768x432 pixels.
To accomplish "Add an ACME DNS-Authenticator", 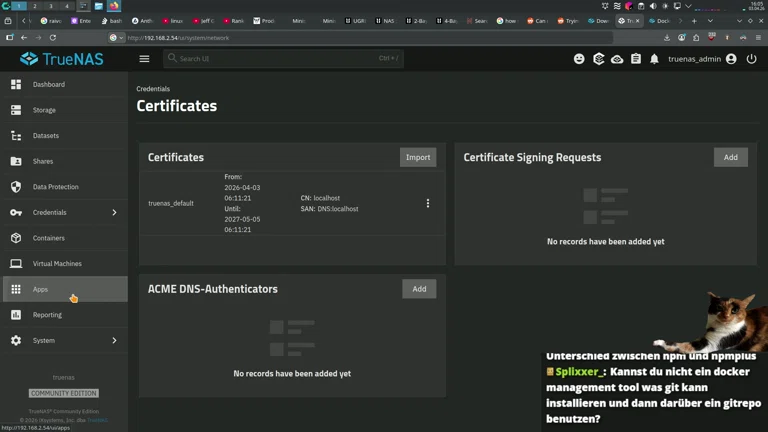I will tap(419, 289).
